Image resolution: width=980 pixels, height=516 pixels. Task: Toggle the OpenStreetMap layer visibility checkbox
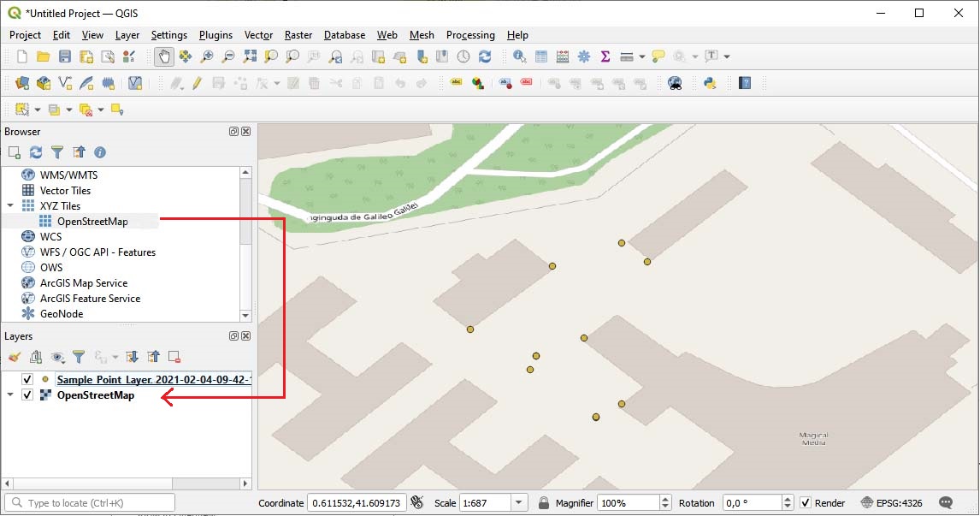point(27,395)
